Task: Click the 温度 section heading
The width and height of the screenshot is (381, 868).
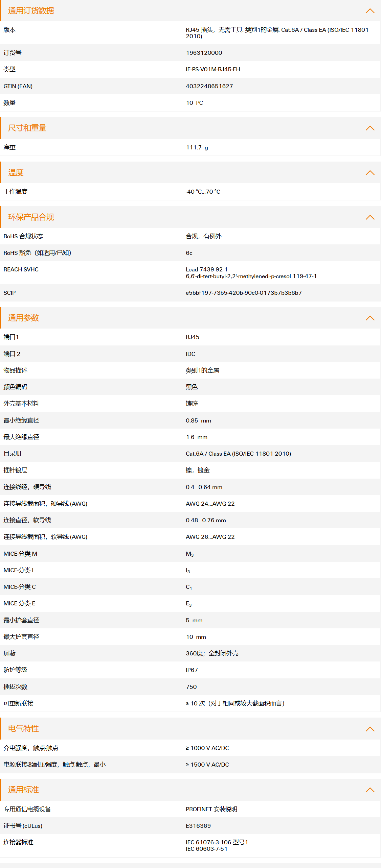Action: [x=16, y=173]
